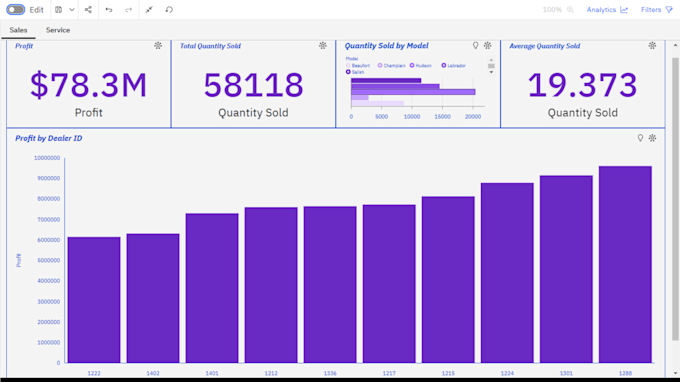Click insights lightbulb on Quantity Sold by Model
The image size is (680, 382).
click(x=475, y=46)
